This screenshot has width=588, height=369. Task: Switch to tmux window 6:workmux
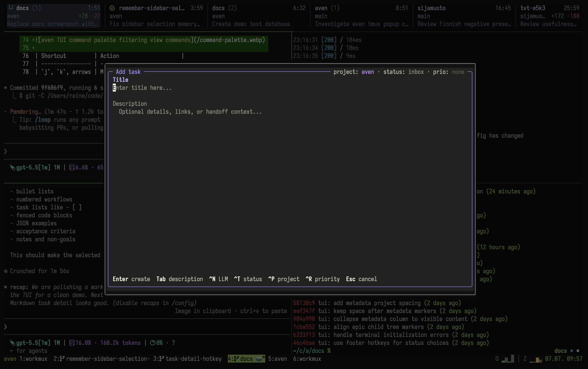tap(307, 359)
